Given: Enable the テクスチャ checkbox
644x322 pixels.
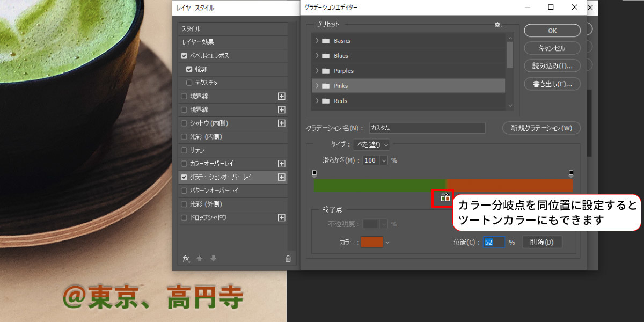Looking at the screenshot, I should click(x=189, y=83).
